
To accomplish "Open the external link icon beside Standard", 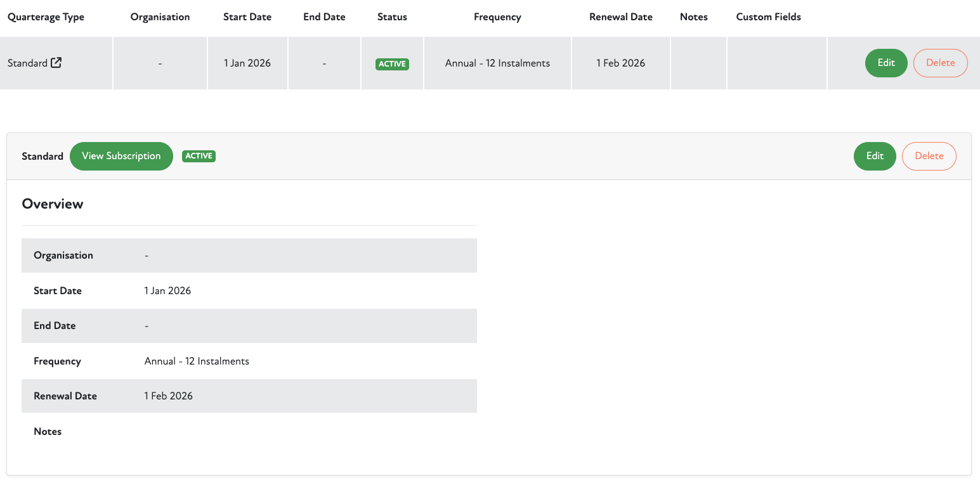I will pos(56,63).
